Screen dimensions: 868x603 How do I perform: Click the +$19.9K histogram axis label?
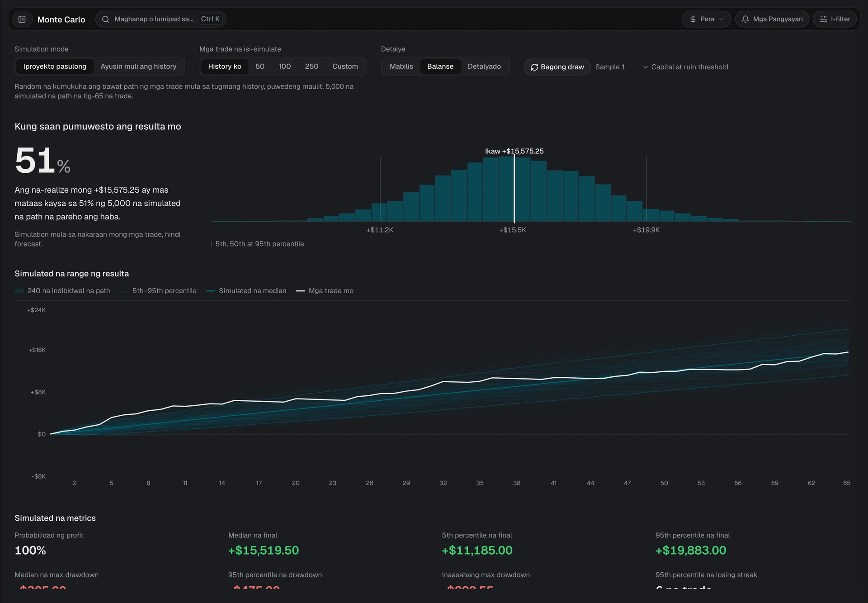click(x=646, y=230)
